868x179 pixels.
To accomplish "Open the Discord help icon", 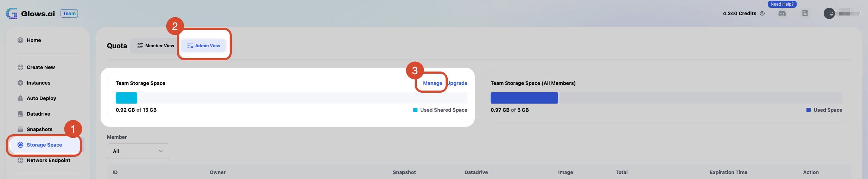I will 782,13.
